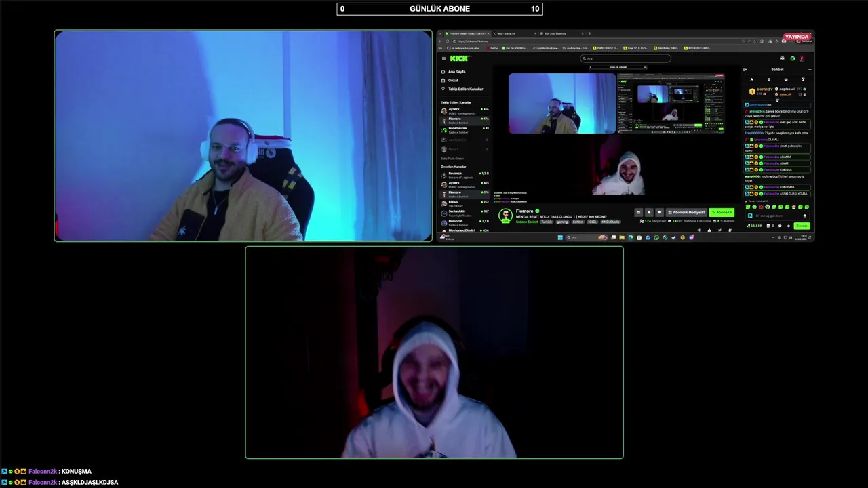Toggle the heart follow icon under stream
This screenshot has width=868, height=488.
point(659,212)
